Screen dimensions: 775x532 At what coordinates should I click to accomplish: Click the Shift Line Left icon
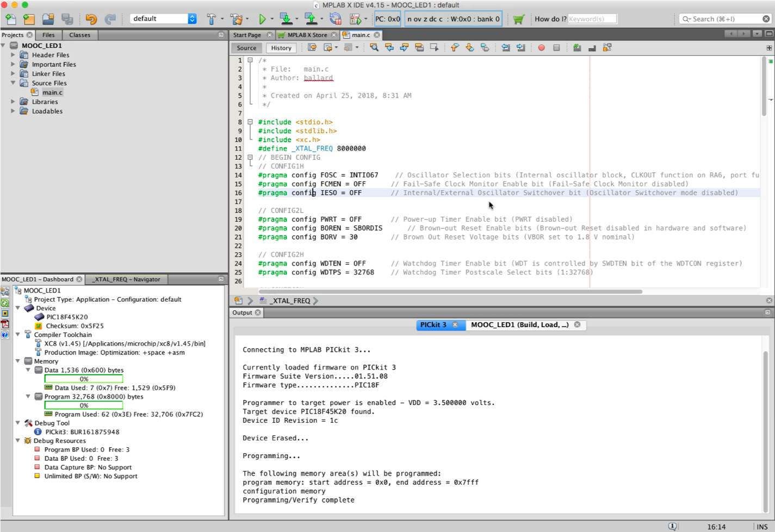click(506, 48)
